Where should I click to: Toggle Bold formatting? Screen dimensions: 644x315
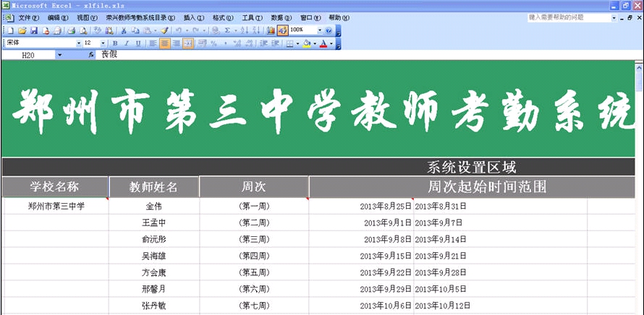tap(115, 43)
